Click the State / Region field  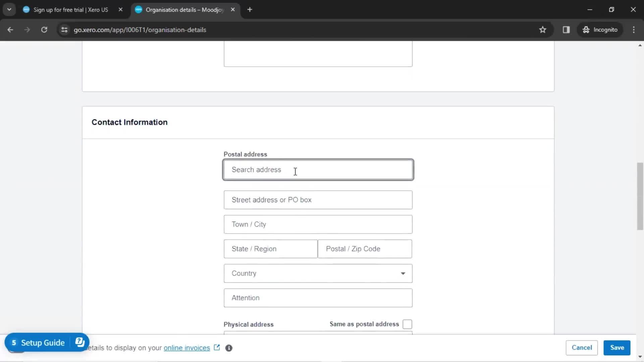270,249
